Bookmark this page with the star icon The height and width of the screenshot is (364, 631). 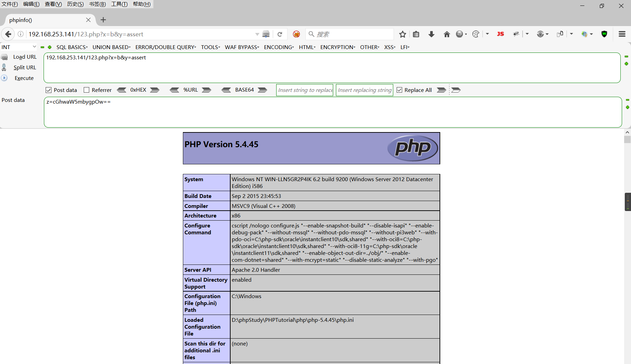point(402,34)
